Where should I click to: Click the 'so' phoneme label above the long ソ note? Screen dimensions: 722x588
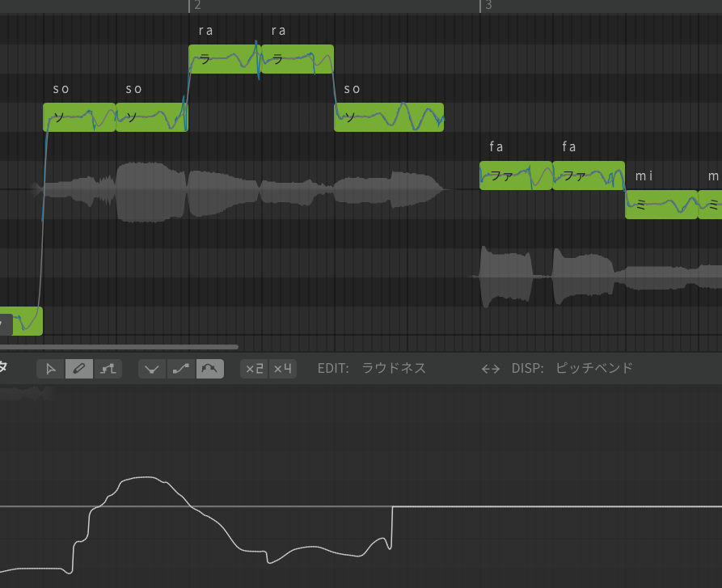pos(352,89)
